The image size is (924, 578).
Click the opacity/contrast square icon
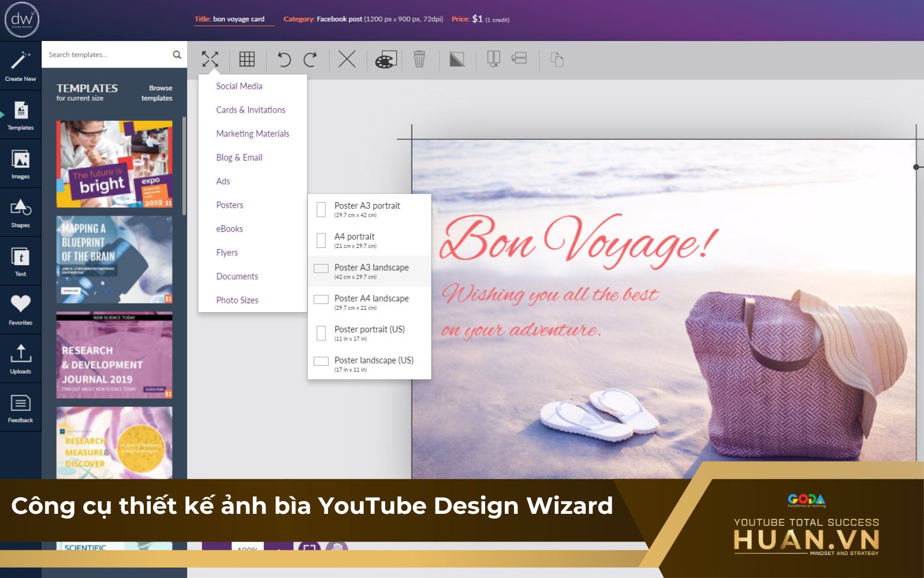(x=457, y=59)
